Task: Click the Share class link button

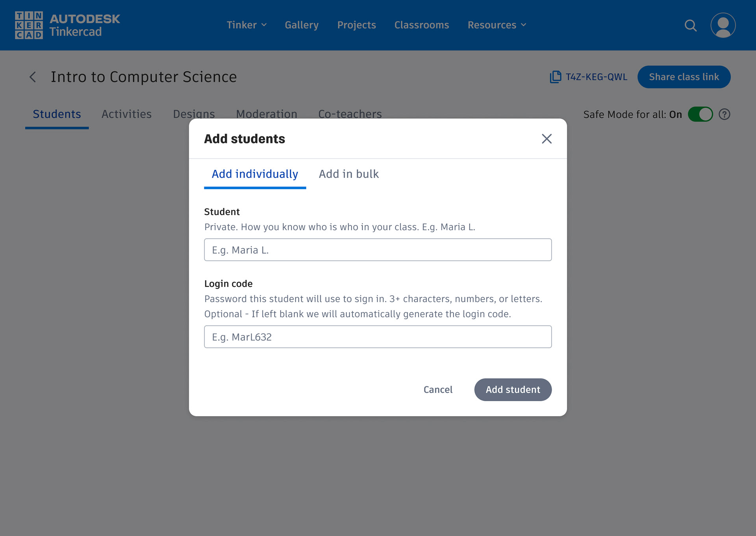Action: (684, 77)
